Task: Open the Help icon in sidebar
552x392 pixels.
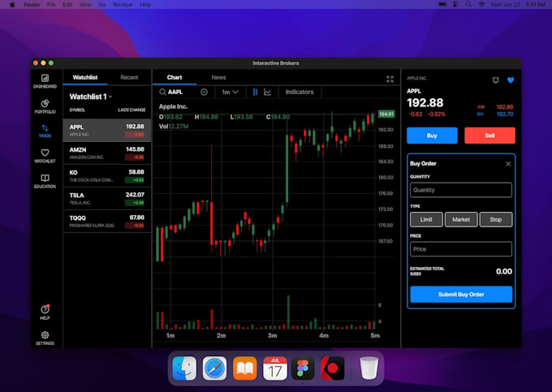Action: [x=45, y=312]
